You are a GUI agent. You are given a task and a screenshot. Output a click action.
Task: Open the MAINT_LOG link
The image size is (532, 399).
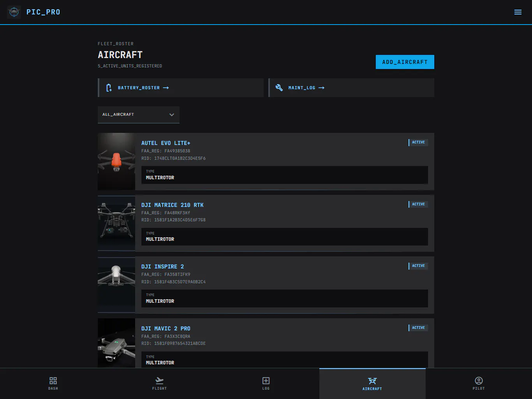pyautogui.click(x=352, y=88)
